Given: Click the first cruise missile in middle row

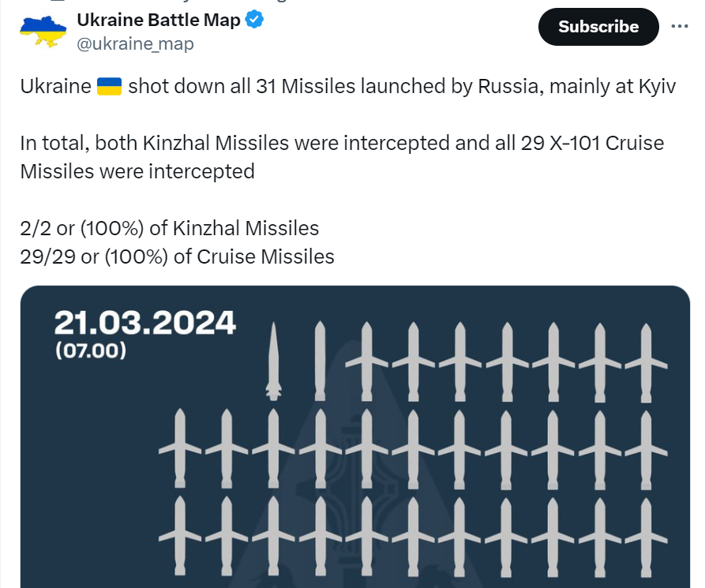Looking at the screenshot, I should [180, 448].
